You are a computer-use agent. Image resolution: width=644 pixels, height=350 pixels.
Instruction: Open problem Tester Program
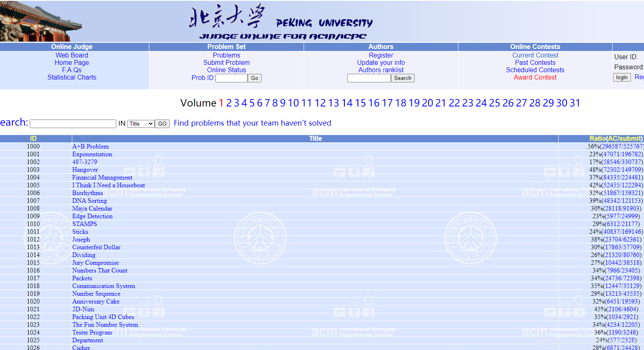[92, 332]
